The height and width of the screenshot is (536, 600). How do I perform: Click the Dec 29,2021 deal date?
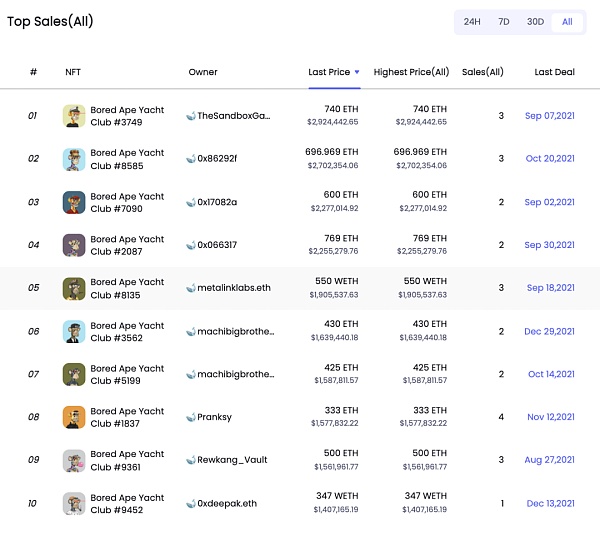pos(549,331)
